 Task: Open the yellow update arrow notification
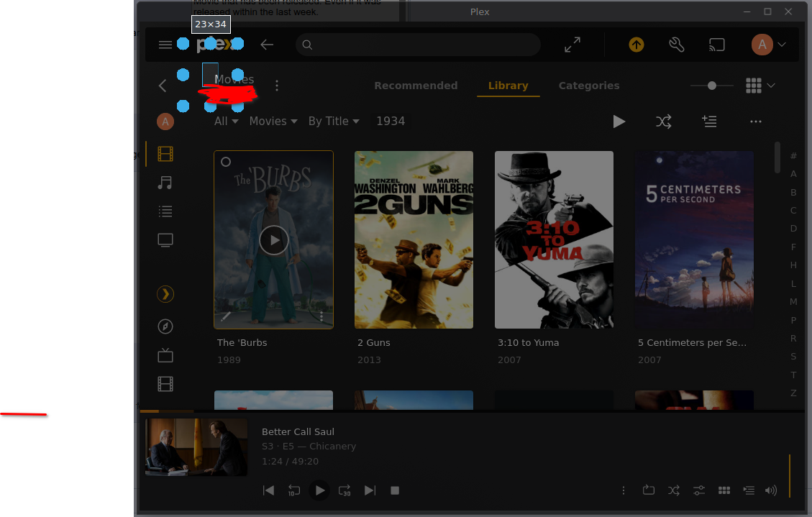point(637,45)
